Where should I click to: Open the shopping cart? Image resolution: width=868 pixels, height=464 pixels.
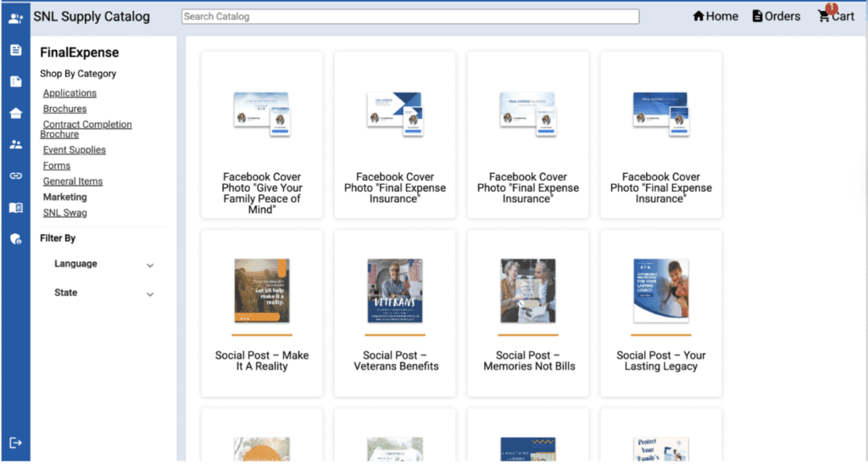(x=835, y=16)
